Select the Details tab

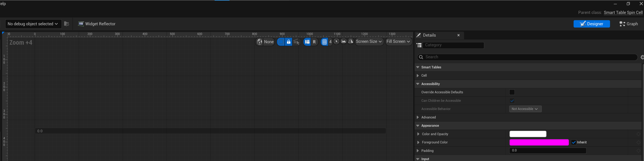point(429,35)
